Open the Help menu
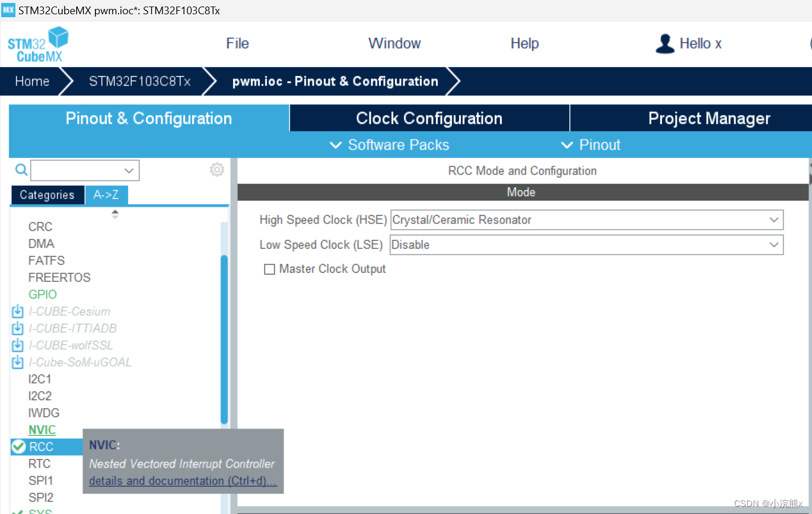Viewport: 812px width, 514px height. (x=524, y=43)
